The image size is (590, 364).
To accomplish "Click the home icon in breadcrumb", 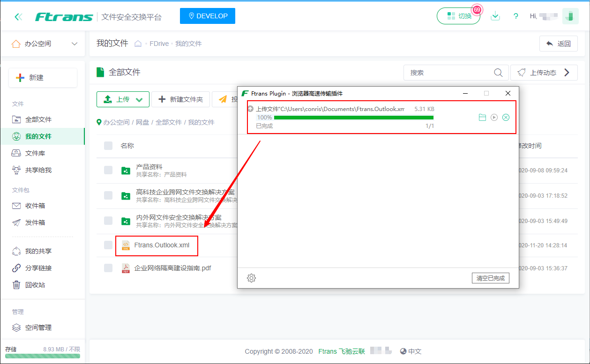I will tap(138, 44).
